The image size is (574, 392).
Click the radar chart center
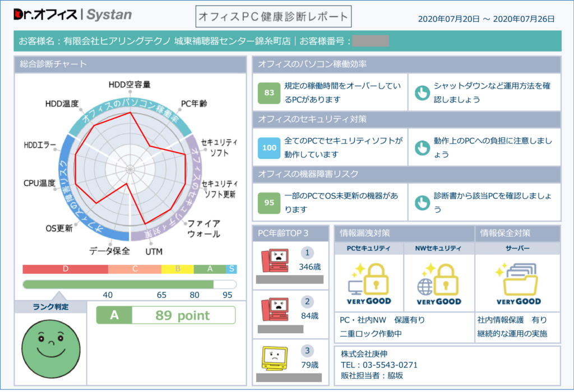click(x=129, y=169)
